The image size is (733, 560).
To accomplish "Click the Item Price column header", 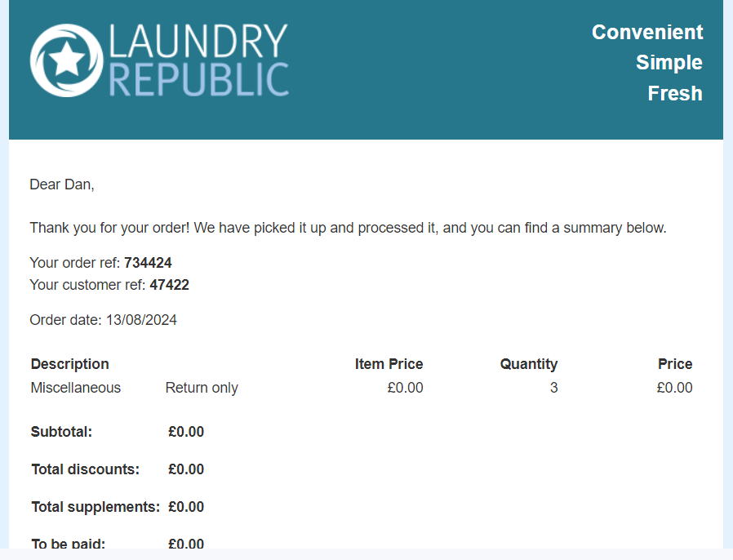I will [389, 363].
